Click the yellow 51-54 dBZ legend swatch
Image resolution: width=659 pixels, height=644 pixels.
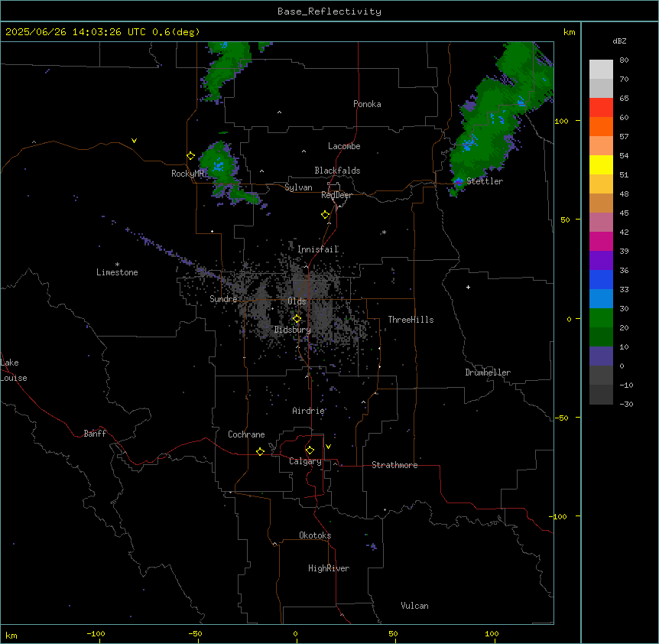click(601, 165)
